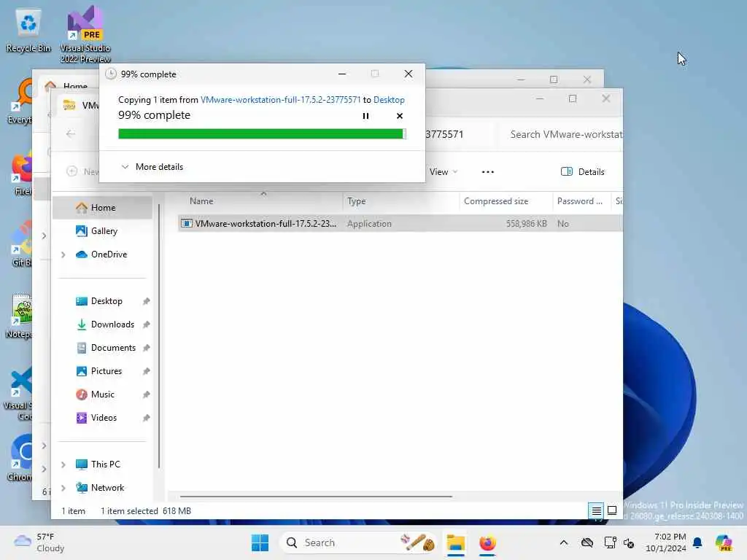Viewport: 747px width, 560px height.
Task: Pause the file copy operation
Action: coord(365,116)
